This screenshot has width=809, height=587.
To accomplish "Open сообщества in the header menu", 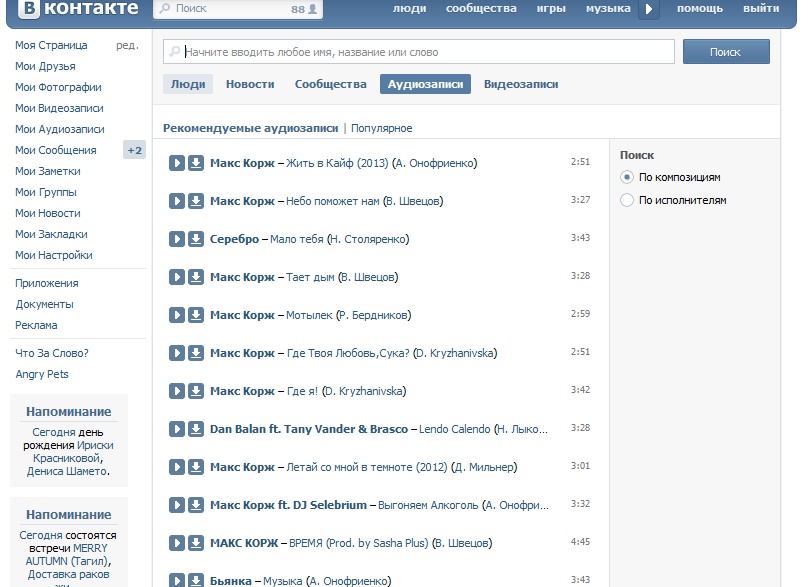I will (481, 9).
